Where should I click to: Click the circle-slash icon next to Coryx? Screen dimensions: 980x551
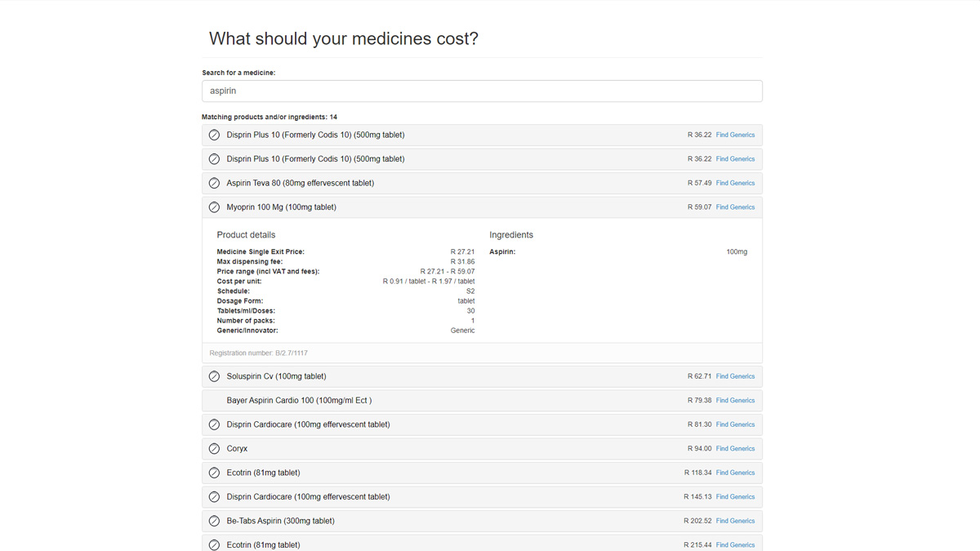click(x=214, y=449)
